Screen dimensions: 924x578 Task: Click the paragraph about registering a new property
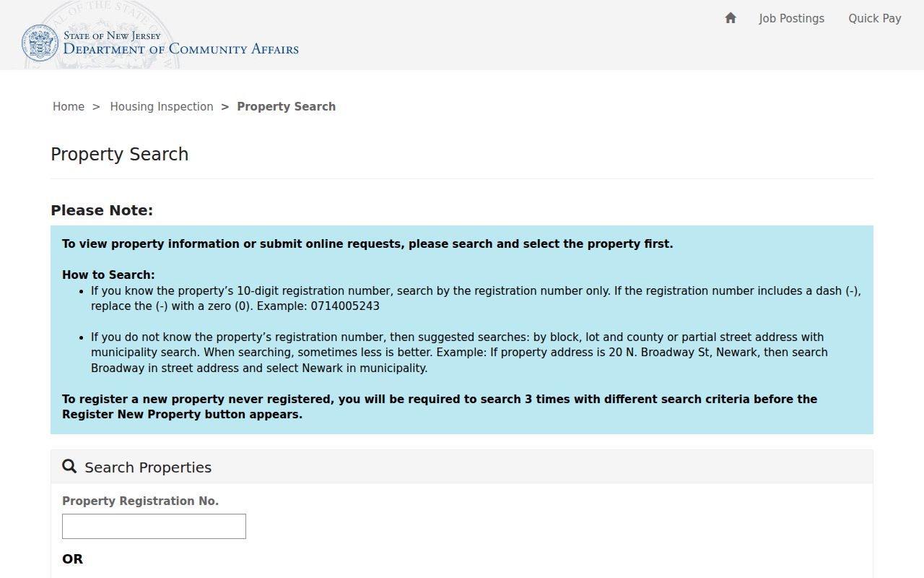coord(440,407)
